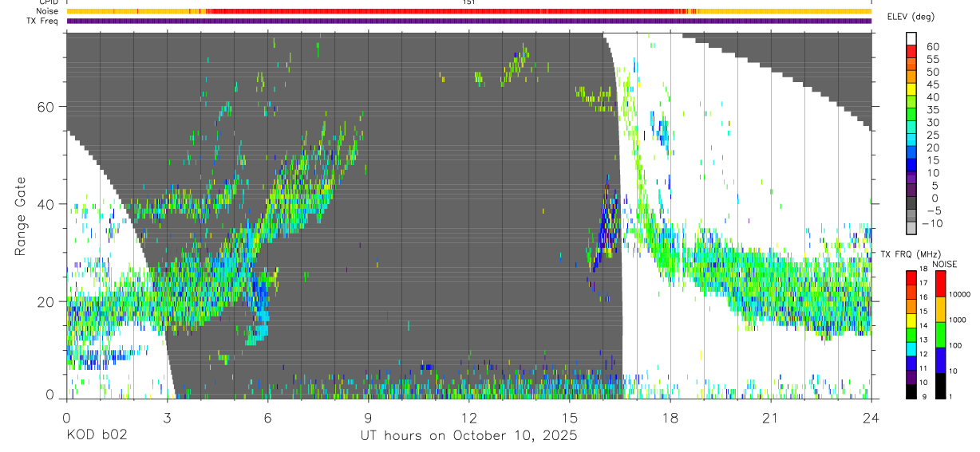The height and width of the screenshot is (452, 980).
Task: Click the x-axis tick label '9'
Action: [x=368, y=418]
